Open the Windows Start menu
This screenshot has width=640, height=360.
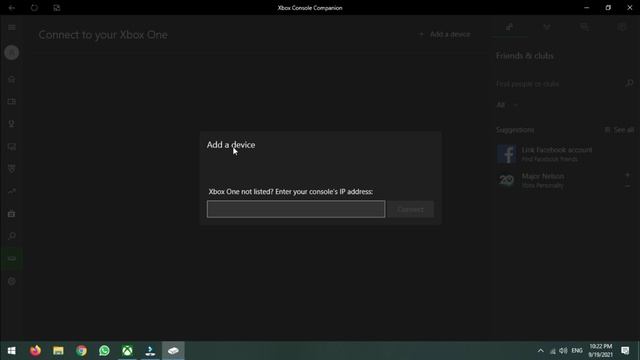[x=11, y=351]
